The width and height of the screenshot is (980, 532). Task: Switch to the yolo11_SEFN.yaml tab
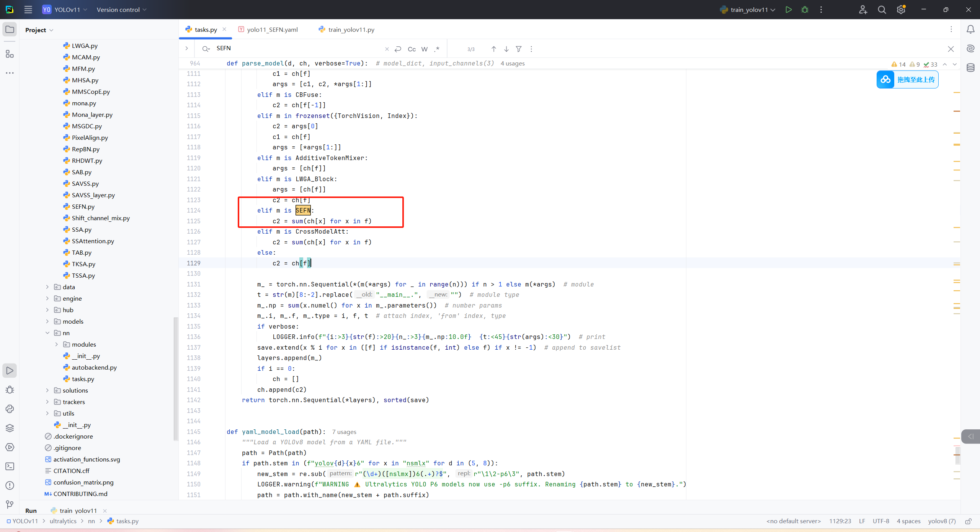coord(272,29)
